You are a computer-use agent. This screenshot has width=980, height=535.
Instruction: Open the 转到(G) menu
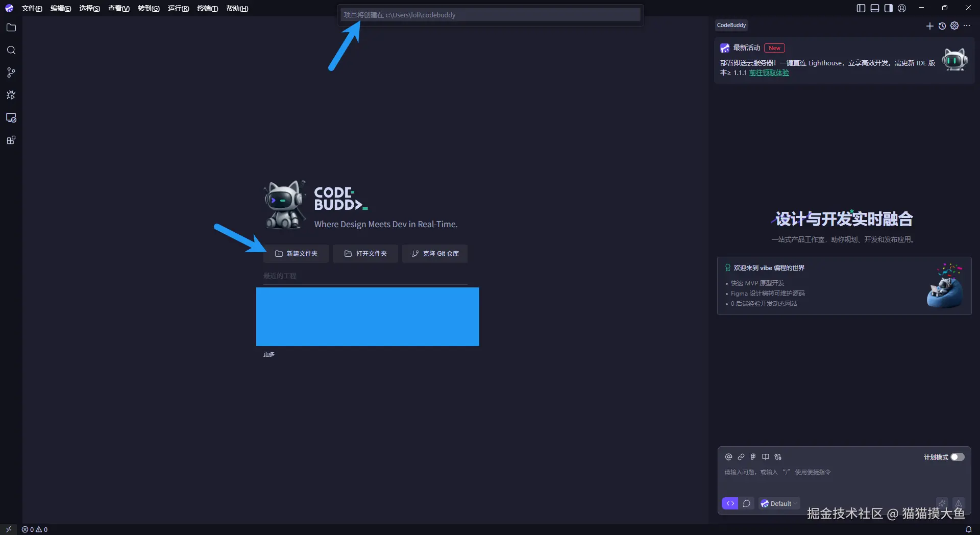pyautogui.click(x=149, y=8)
